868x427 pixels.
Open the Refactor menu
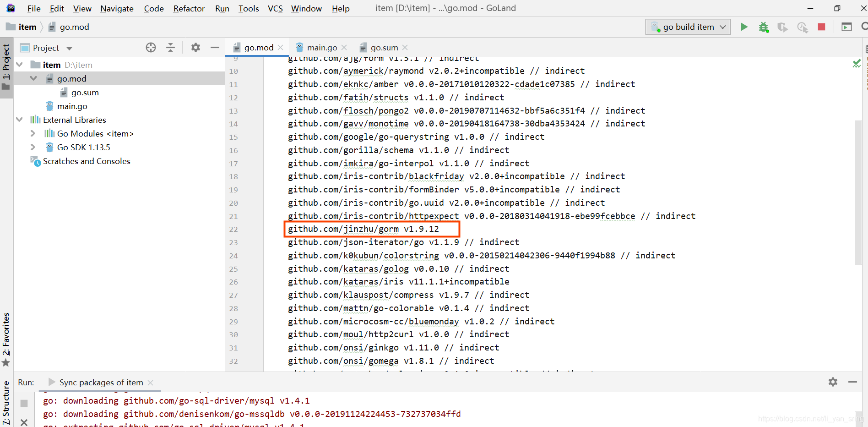189,8
